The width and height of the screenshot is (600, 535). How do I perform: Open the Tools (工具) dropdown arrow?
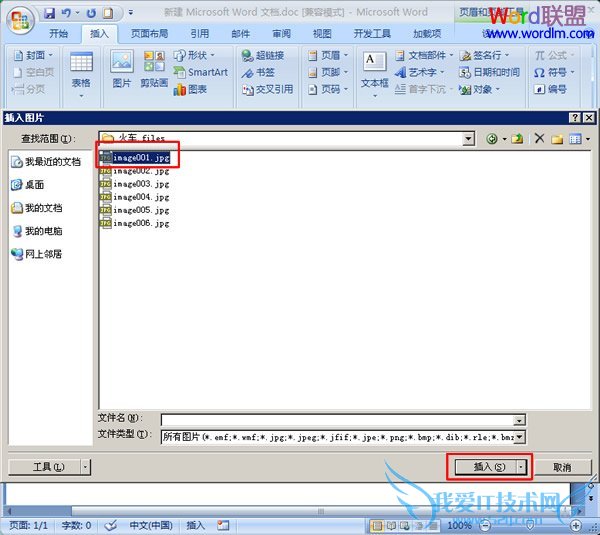tap(85, 467)
